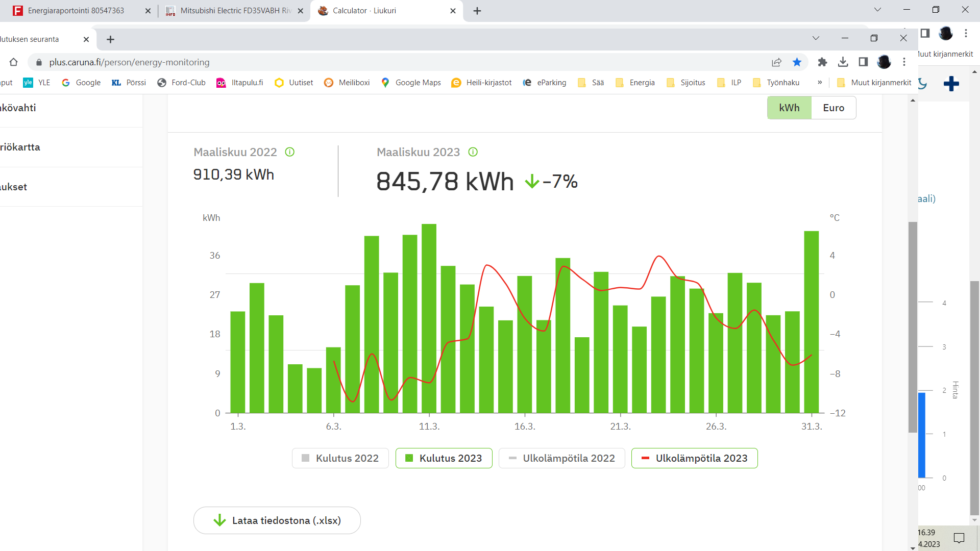This screenshot has height=551, width=980.
Task: Open the Energia bookmark folder
Action: click(635, 83)
